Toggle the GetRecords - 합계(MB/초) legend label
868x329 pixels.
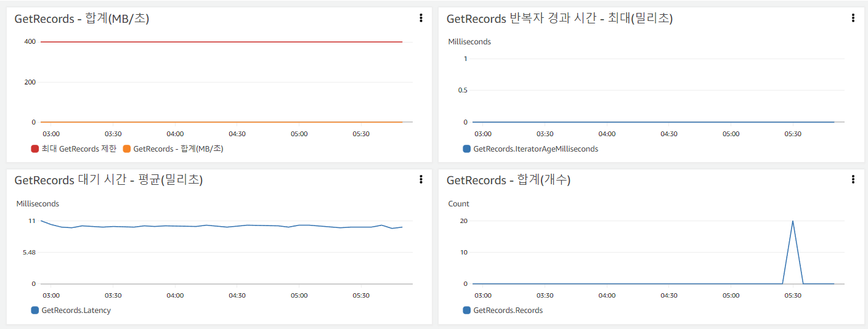point(178,148)
